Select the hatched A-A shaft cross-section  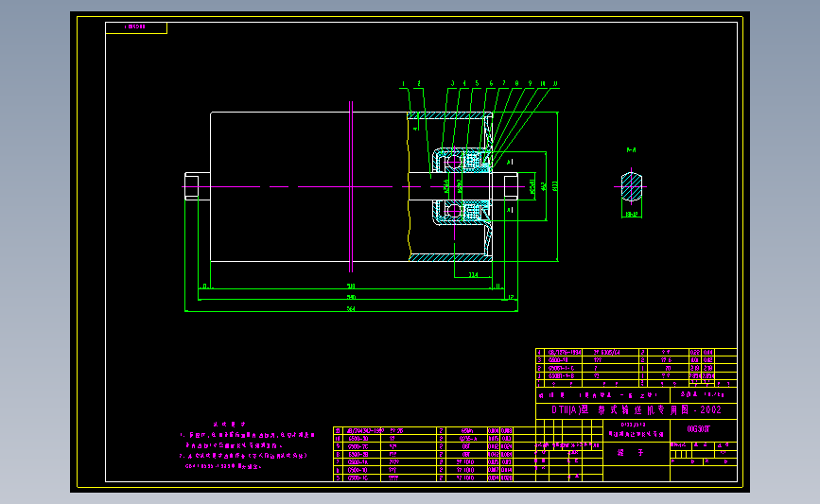click(631, 186)
